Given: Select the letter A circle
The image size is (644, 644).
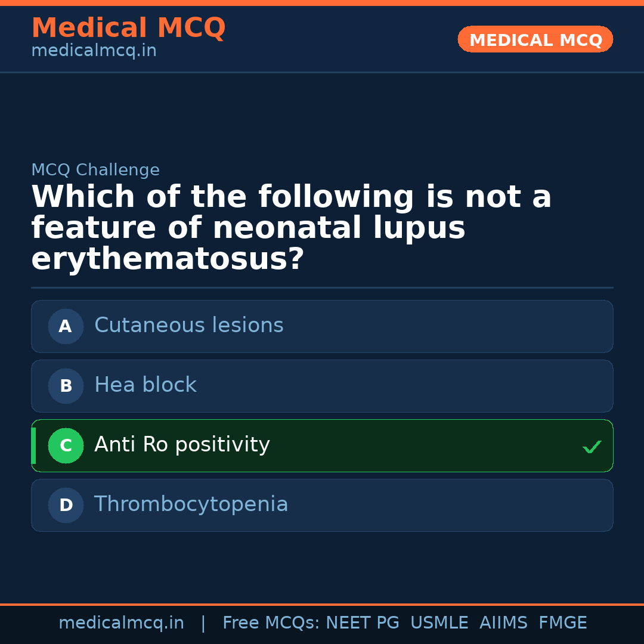Looking at the screenshot, I should pyautogui.click(x=66, y=326).
